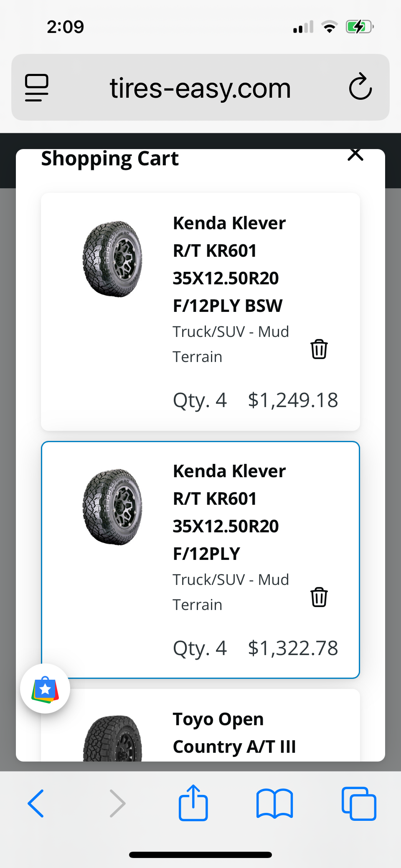Open the shopping rewards floating badge
The height and width of the screenshot is (868, 401).
[x=45, y=688]
